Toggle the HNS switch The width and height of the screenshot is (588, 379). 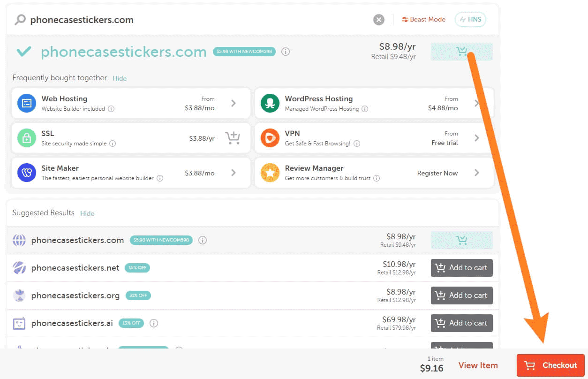(470, 20)
